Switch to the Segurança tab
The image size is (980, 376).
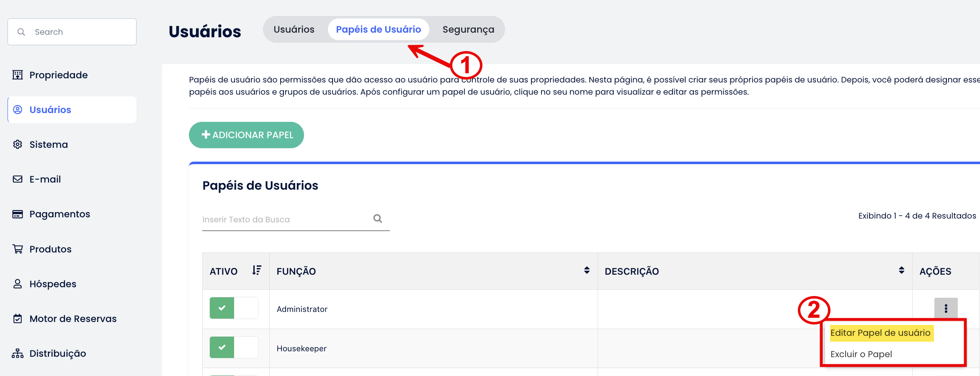(x=468, y=30)
